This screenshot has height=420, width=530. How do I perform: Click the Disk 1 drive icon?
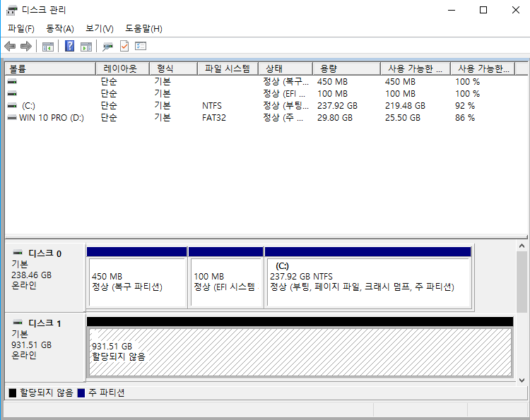pos(18,322)
